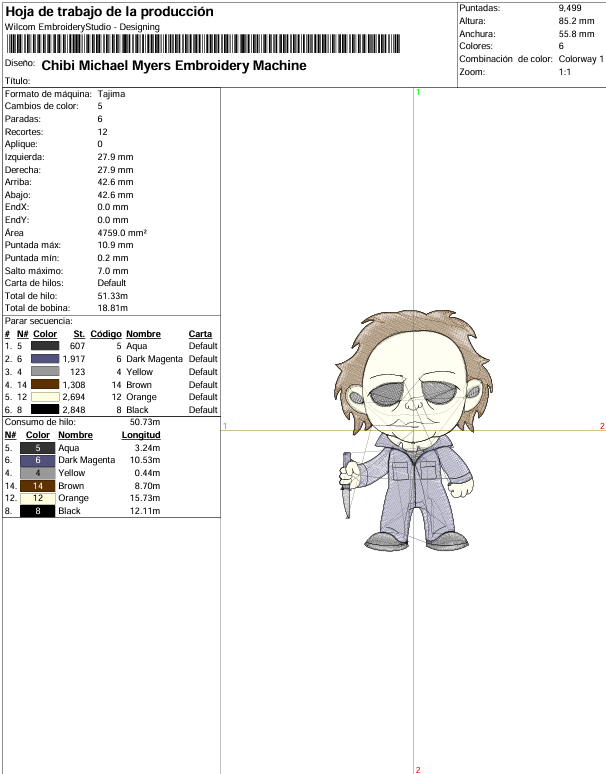Click the machine format value 'Tajima'
This screenshot has width=606, height=774.
(111, 94)
